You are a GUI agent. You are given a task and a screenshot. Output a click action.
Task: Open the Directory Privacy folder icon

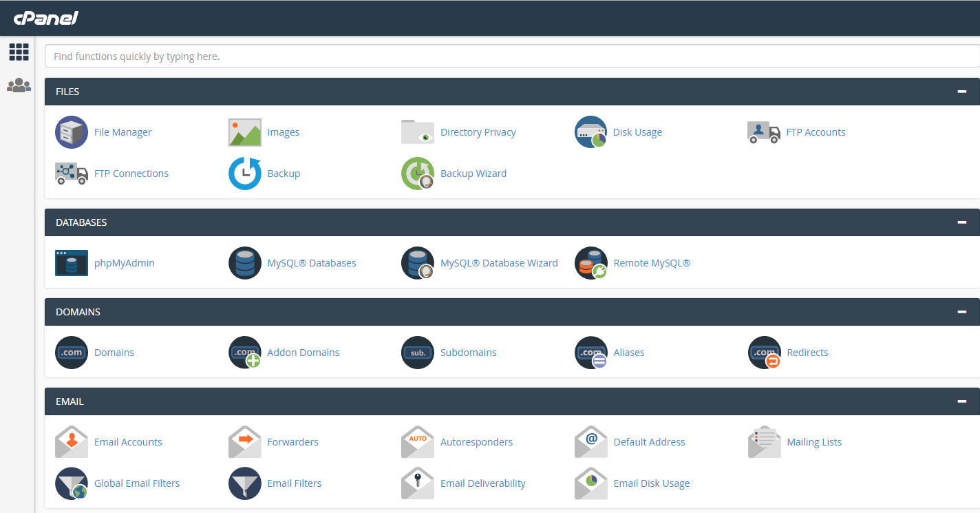pyautogui.click(x=418, y=132)
